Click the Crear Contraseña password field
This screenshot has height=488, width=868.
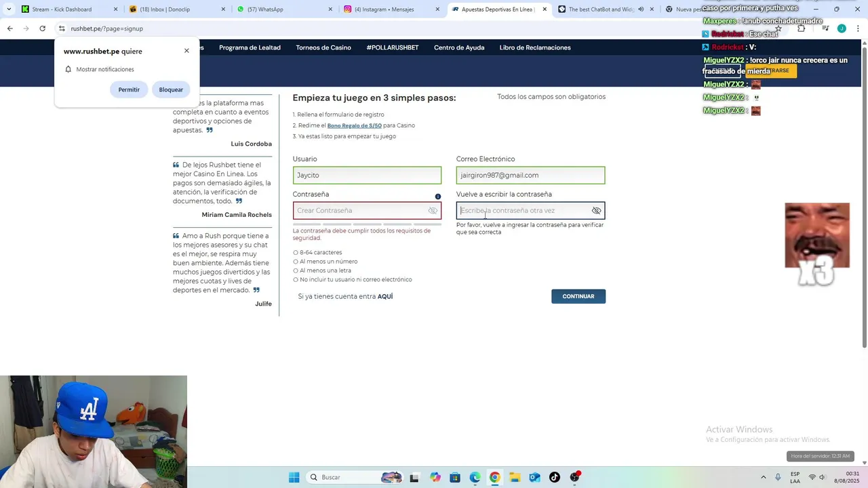367,210
